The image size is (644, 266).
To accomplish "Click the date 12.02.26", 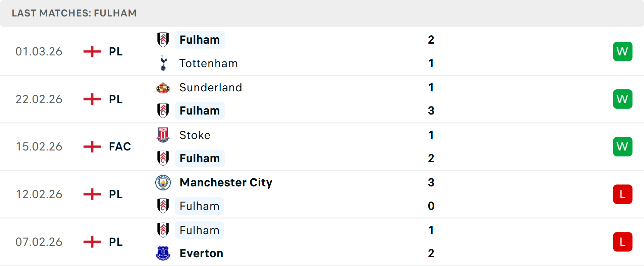I will point(39,194).
